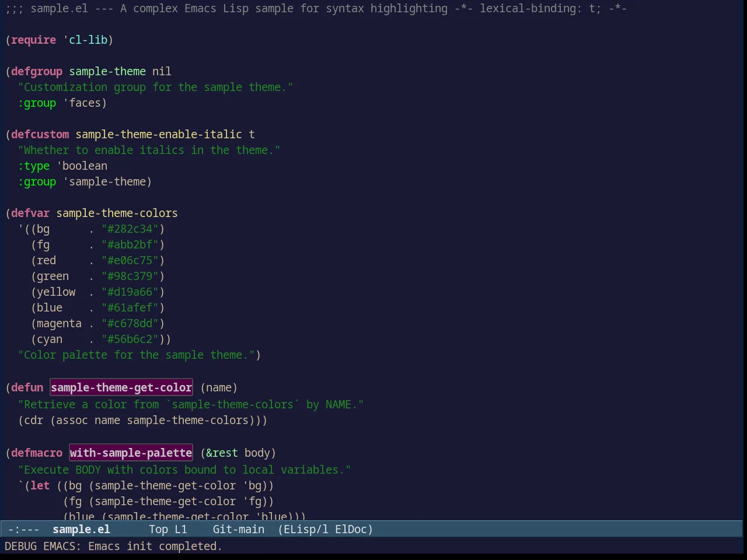The image size is (747, 560).
Task: Click the "#61afef" color string
Action: 130,307
